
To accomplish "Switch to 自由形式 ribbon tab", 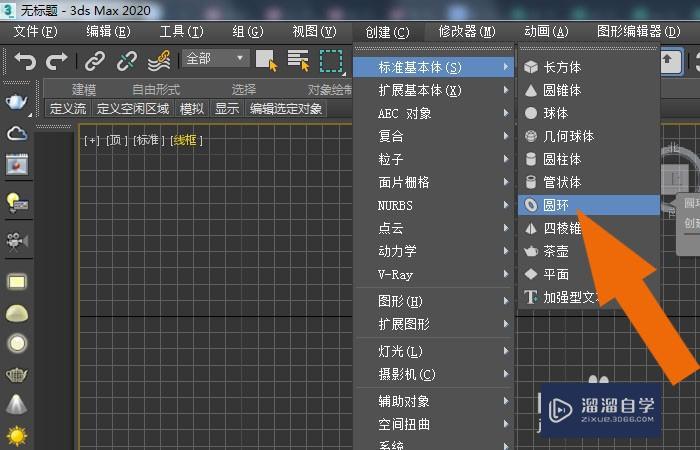I will [156, 90].
